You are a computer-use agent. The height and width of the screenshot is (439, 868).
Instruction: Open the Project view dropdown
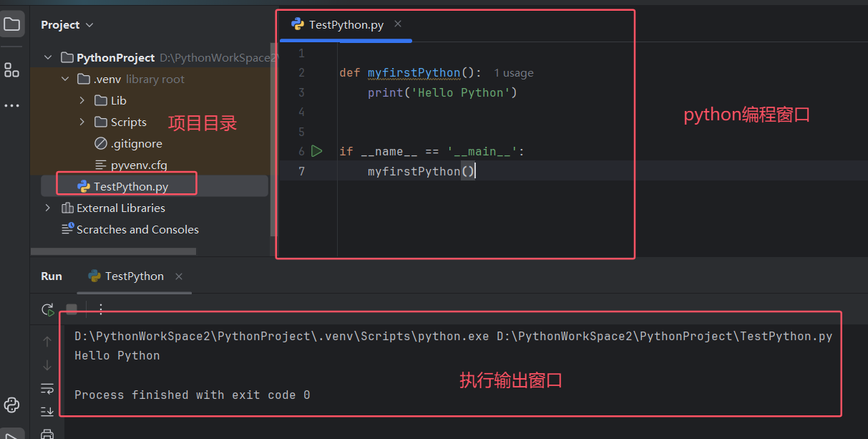[x=89, y=24]
